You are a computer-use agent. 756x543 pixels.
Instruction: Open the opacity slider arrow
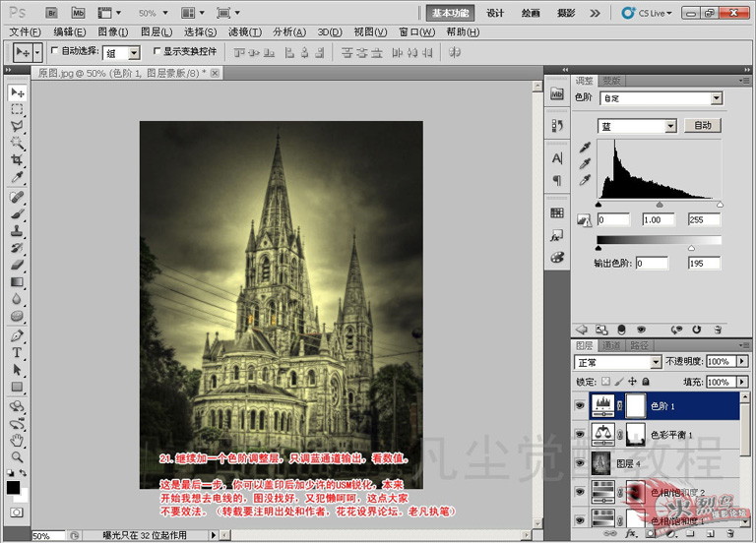point(742,361)
